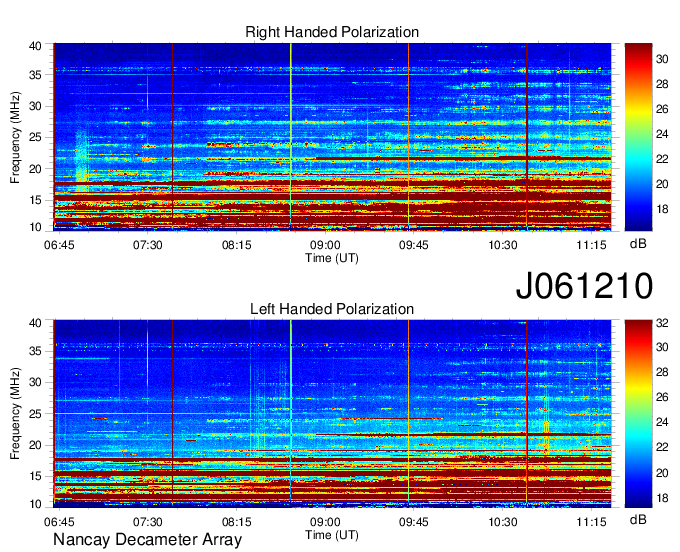Click the bottom spectrogram color bar
The image size is (680, 552).
[x=638, y=414]
